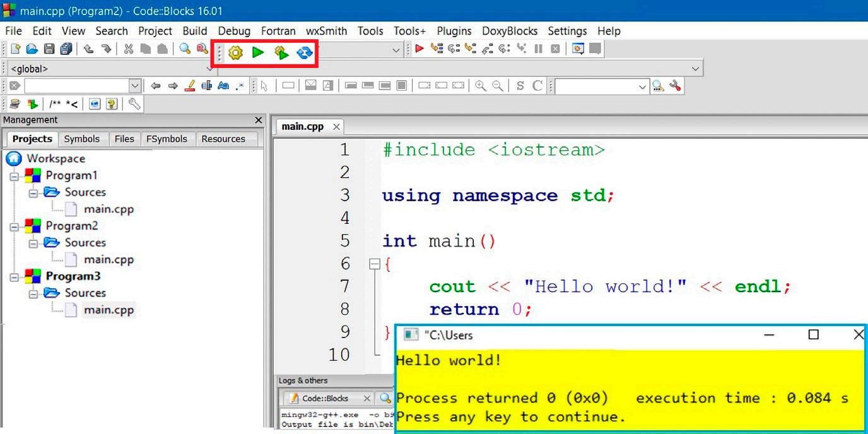Select main.cpp under Program3
Screen dimensions: 868x434
(x=108, y=310)
